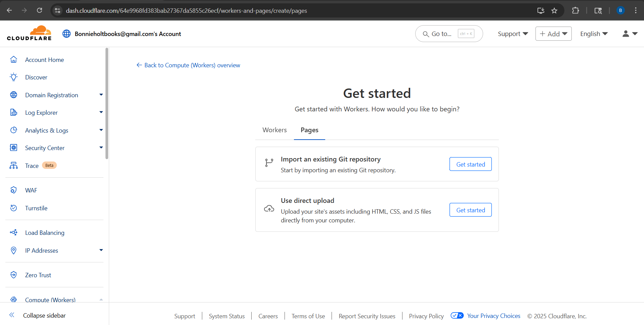This screenshot has width=644, height=325.
Task: Open browser extensions puzzle icon
Action: pos(575,10)
